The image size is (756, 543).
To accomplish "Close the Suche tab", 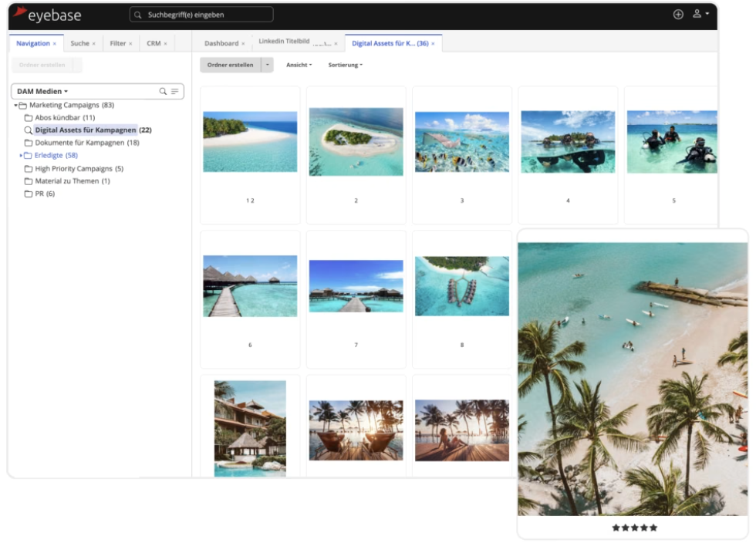I will 93,44.
